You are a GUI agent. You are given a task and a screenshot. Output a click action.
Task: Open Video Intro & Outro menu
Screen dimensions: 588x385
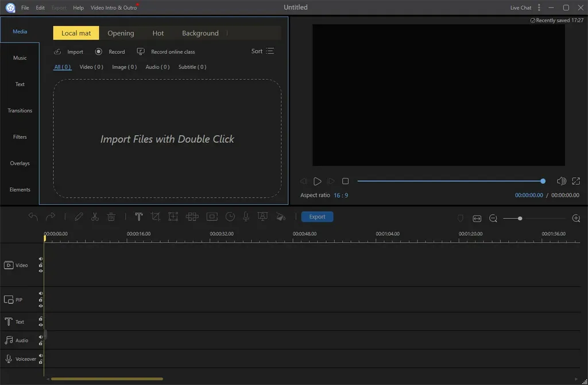tap(114, 7)
